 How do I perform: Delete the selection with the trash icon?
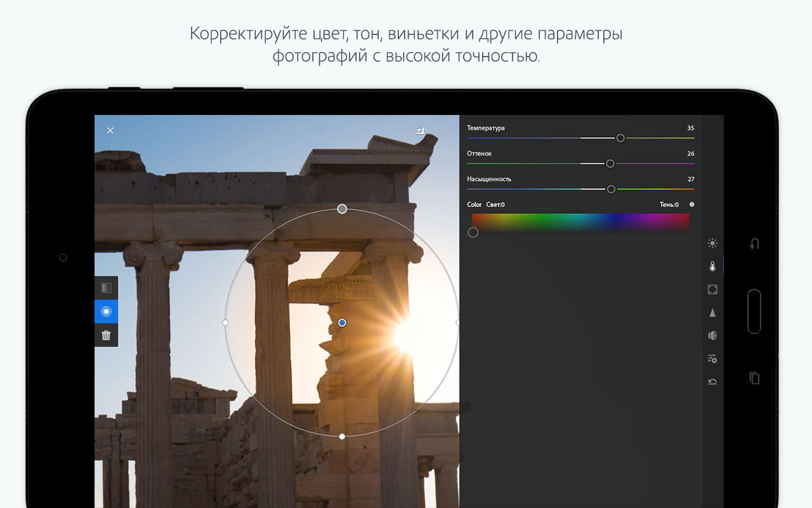click(x=106, y=335)
